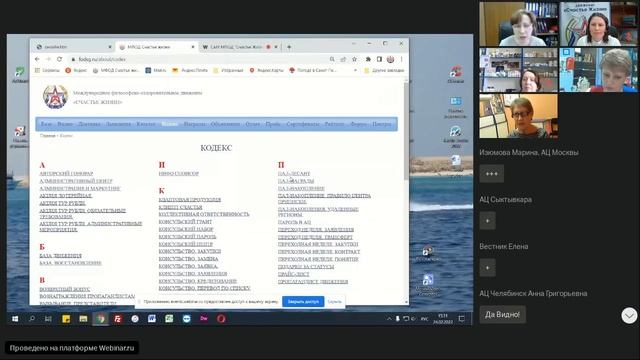Reload the page with the refresh icon
This screenshot has height=360, width=640.
(59, 59)
